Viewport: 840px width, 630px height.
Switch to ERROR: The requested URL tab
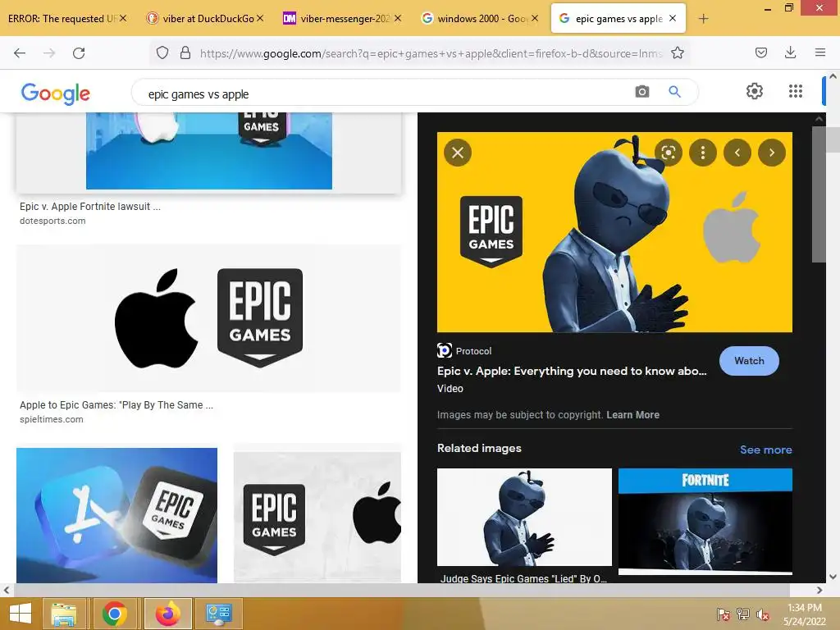(61, 19)
